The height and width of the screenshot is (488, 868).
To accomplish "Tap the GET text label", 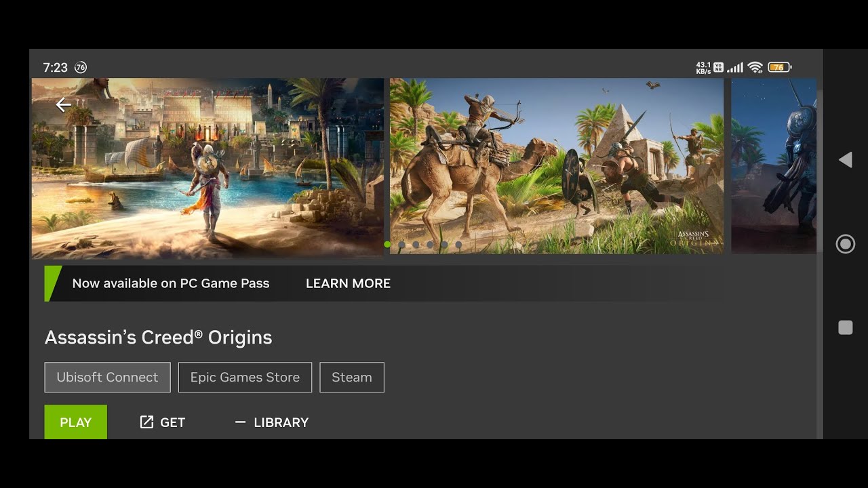I will (173, 422).
